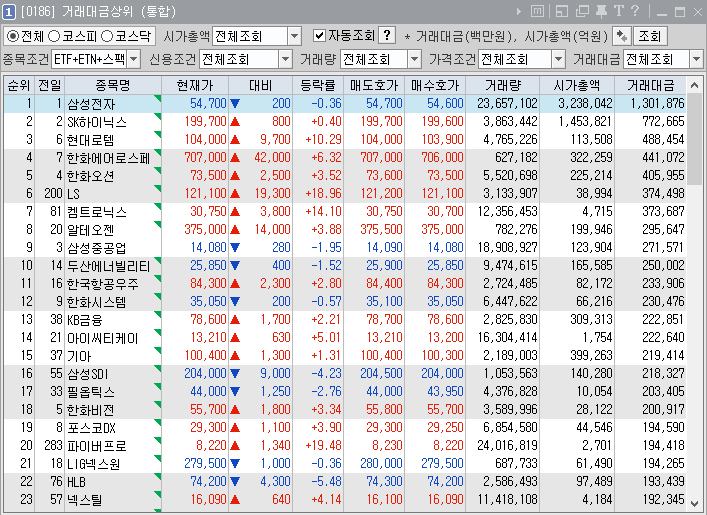Click the 기아 current price 100,400

[x=205, y=356]
